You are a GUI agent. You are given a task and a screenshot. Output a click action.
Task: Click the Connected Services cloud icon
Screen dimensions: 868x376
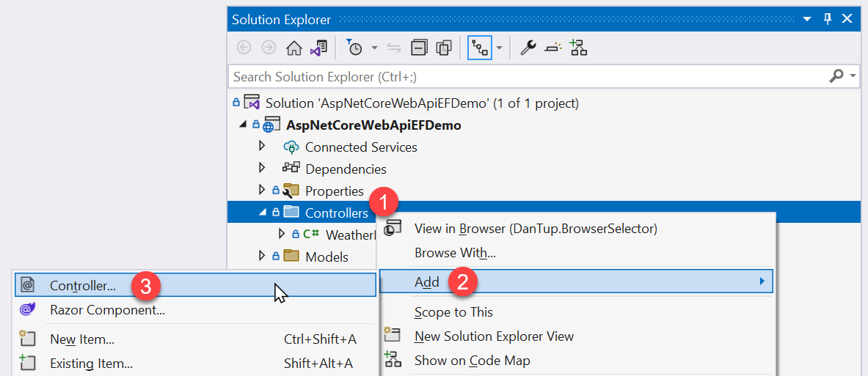point(291,147)
